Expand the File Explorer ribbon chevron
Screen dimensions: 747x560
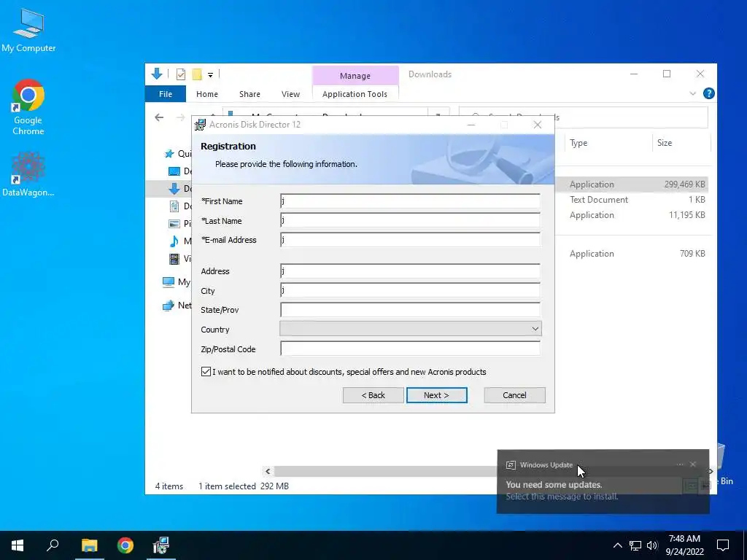[693, 94]
